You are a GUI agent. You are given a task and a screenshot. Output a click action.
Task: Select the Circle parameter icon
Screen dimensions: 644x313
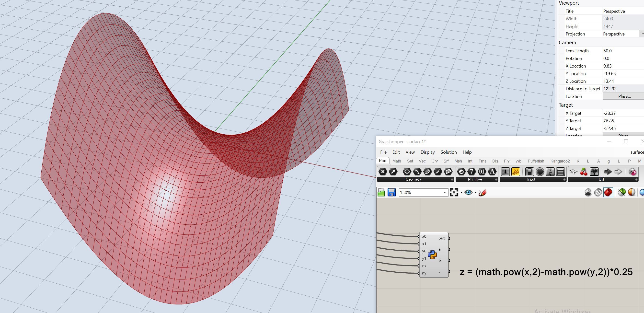coord(407,172)
